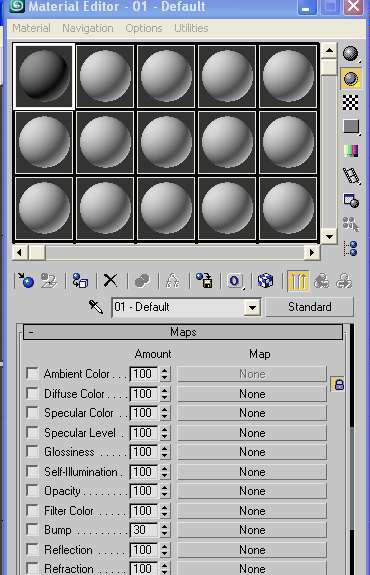Click the Specular Level None map button

252,433
